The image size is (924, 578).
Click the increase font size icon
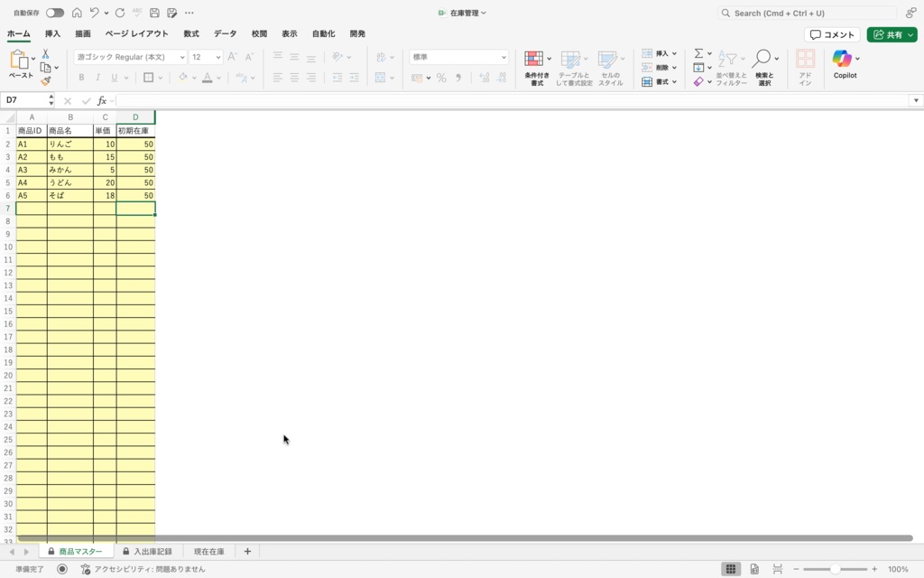pos(232,57)
